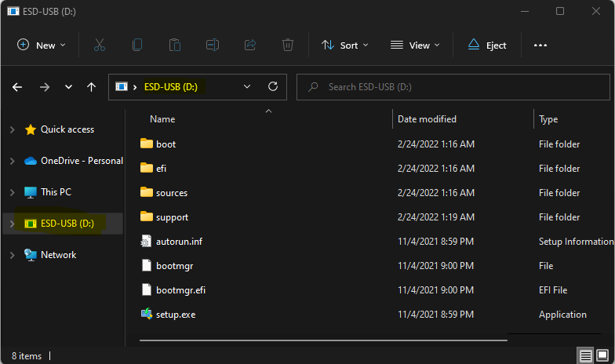This screenshot has width=615, height=364.
Task: Open the See more ellipsis menu
Action: point(540,45)
